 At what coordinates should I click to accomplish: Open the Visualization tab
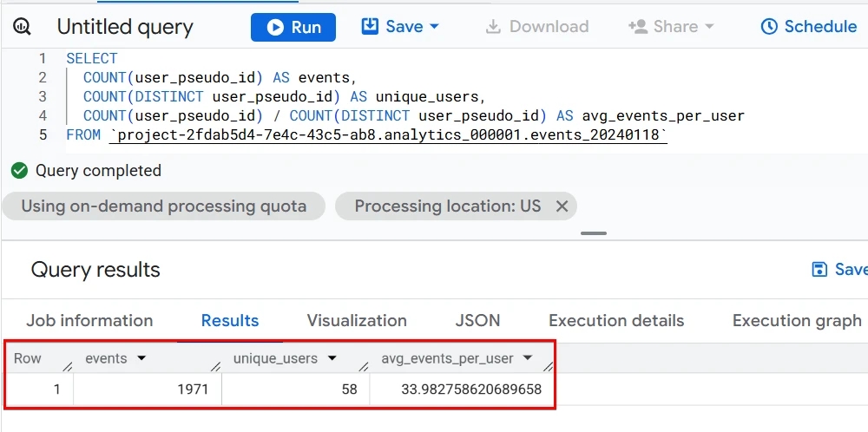click(x=357, y=321)
